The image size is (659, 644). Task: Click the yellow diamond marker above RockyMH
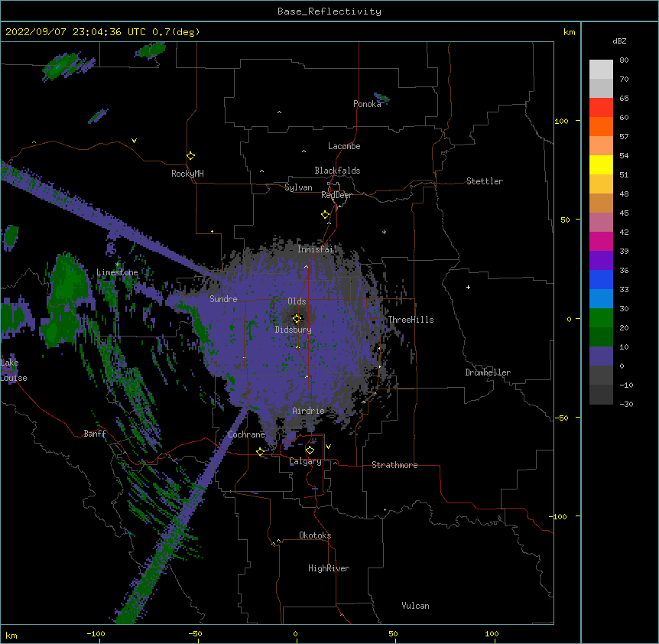pos(191,156)
